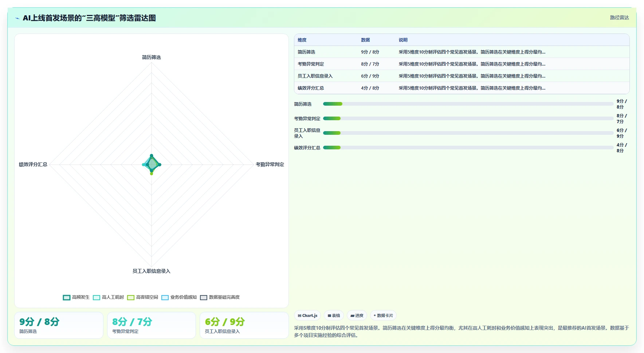644x353 pixels.
Task: Hide the 高容错空间 dataset in legend
Action: pos(143,297)
